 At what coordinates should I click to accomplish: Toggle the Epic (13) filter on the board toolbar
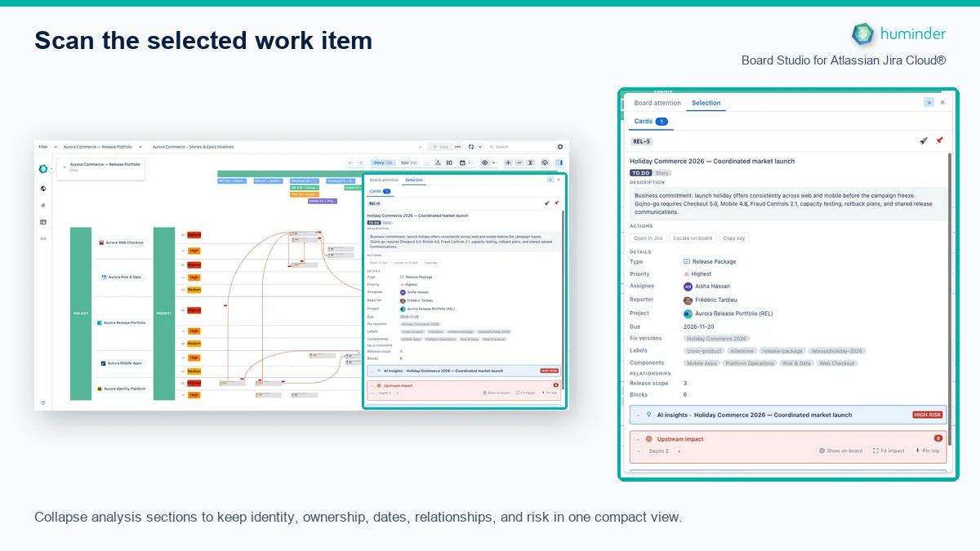tap(408, 162)
